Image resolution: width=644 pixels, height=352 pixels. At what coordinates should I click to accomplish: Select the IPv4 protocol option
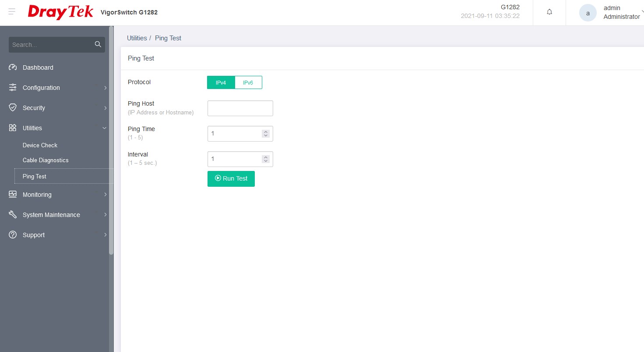click(x=221, y=82)
